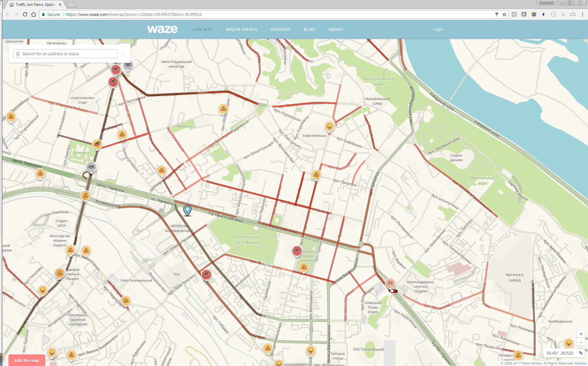Click the roadwork helmet marker bottom right corner

[569, 343]
